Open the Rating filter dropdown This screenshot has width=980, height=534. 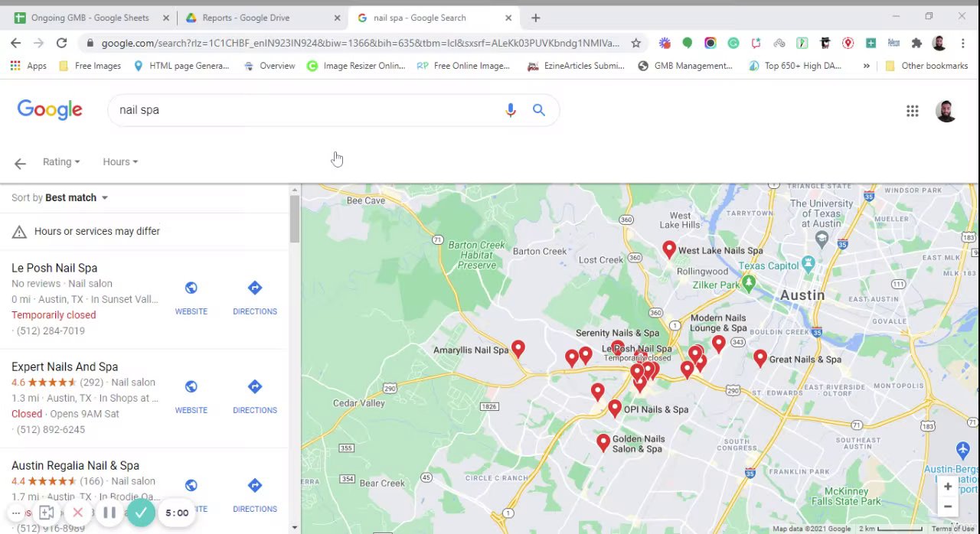pos(61,162)
